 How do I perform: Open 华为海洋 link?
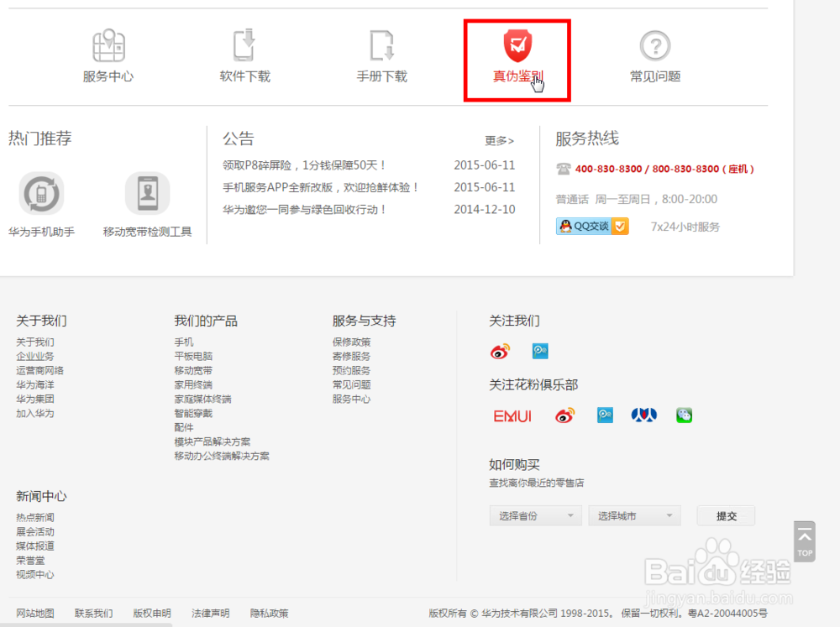click(x=34, y=384)
